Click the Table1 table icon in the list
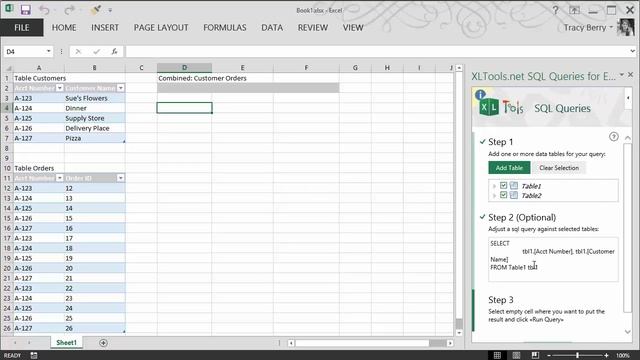This screenshot has width=640, height=360. coord(514,186)
